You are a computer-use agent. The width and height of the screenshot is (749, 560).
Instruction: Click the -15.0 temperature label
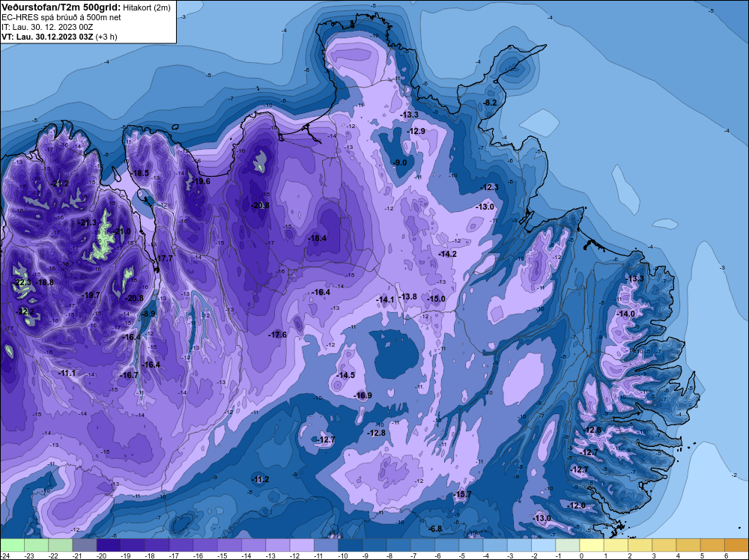pyautogui.click(x=437, y=299)
